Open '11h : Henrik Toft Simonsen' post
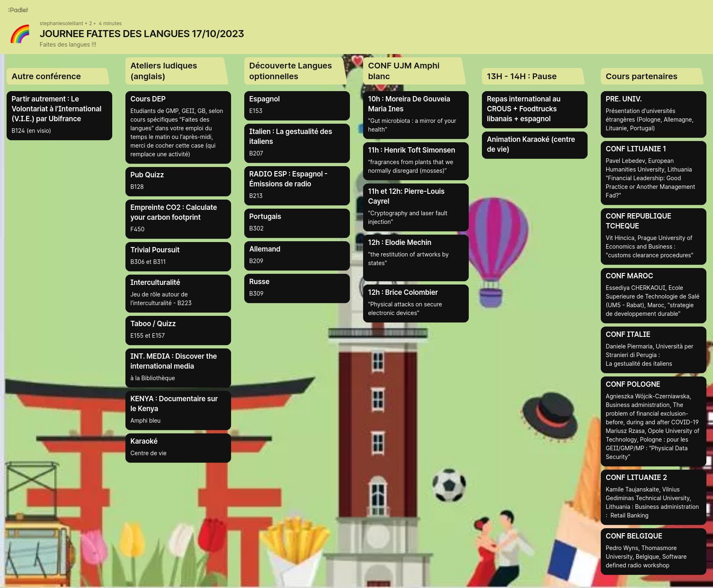The height and width of the screenshot is (588, 713). [416, 161]
